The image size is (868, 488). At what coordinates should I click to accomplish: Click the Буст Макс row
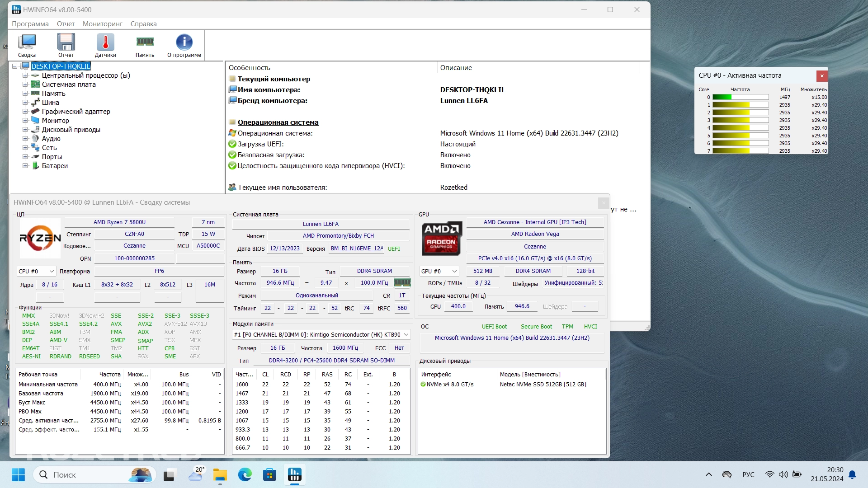coord(120,403)
